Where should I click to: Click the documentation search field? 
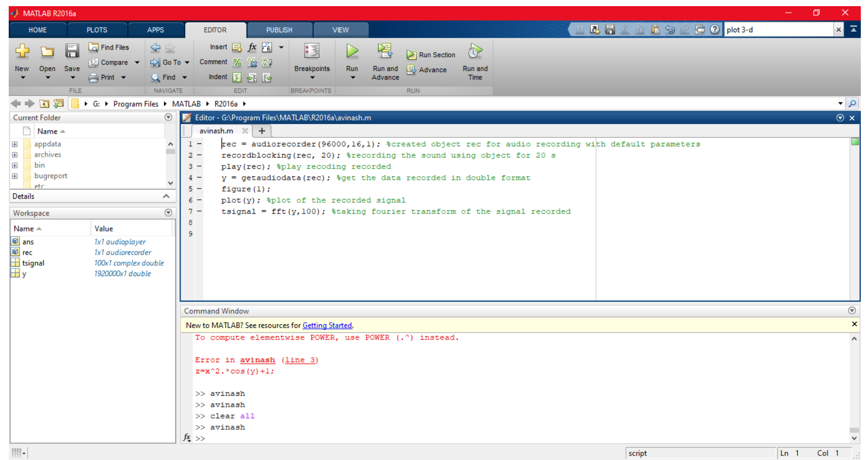(778, 30)
